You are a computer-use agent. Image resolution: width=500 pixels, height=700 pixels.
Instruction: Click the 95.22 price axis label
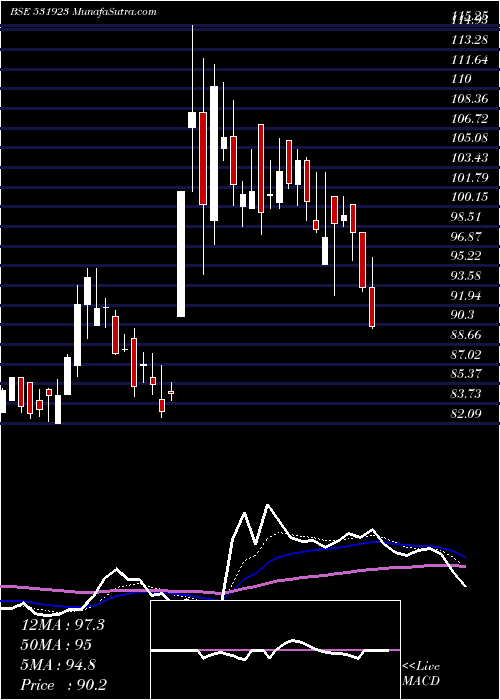point(467,256)
